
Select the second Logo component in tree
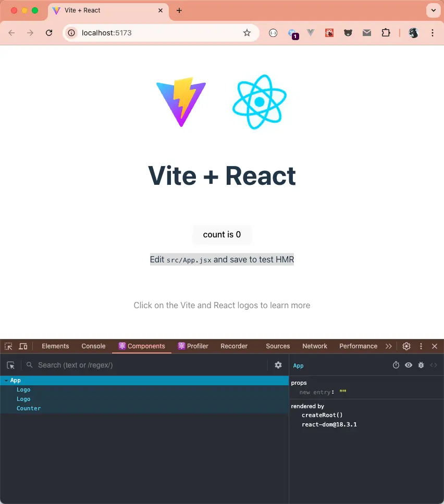(23, 399)
